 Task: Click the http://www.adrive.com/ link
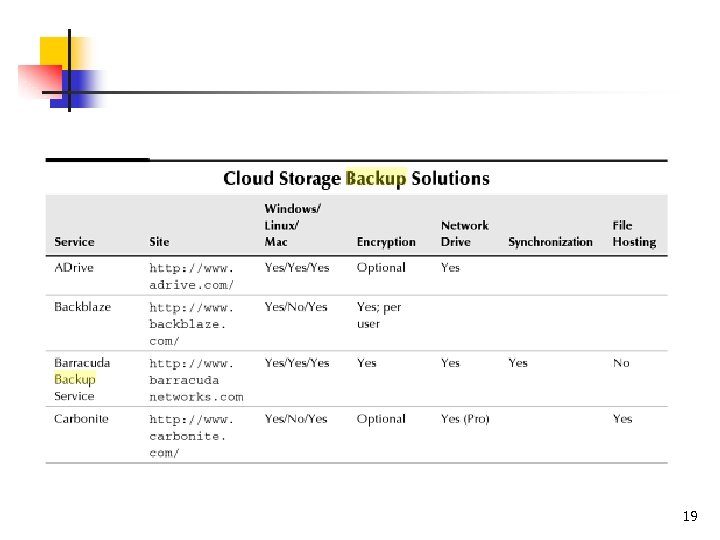(x=191, y=276)
